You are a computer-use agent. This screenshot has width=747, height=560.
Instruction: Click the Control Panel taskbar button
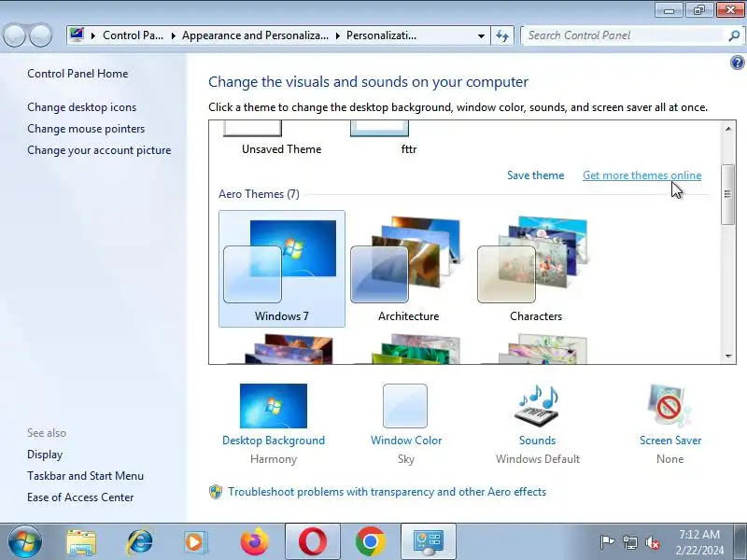429,541
